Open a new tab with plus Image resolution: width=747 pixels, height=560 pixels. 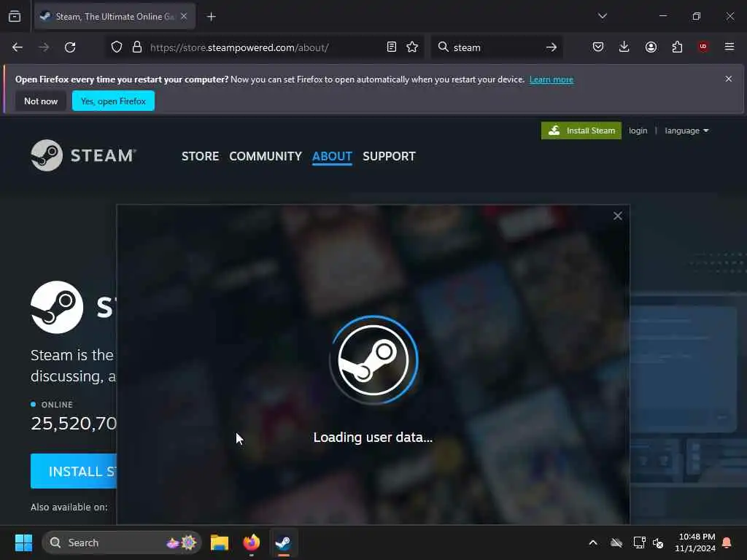(211, 17)
